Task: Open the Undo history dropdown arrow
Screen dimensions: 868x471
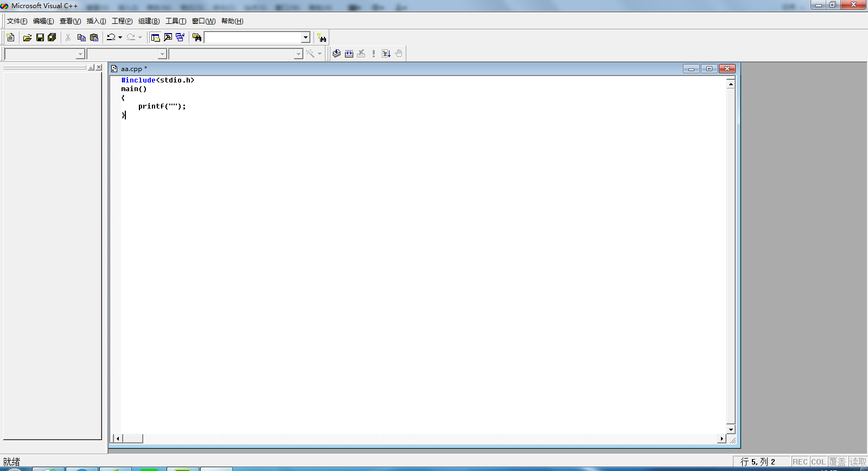Action: point(120,37)
